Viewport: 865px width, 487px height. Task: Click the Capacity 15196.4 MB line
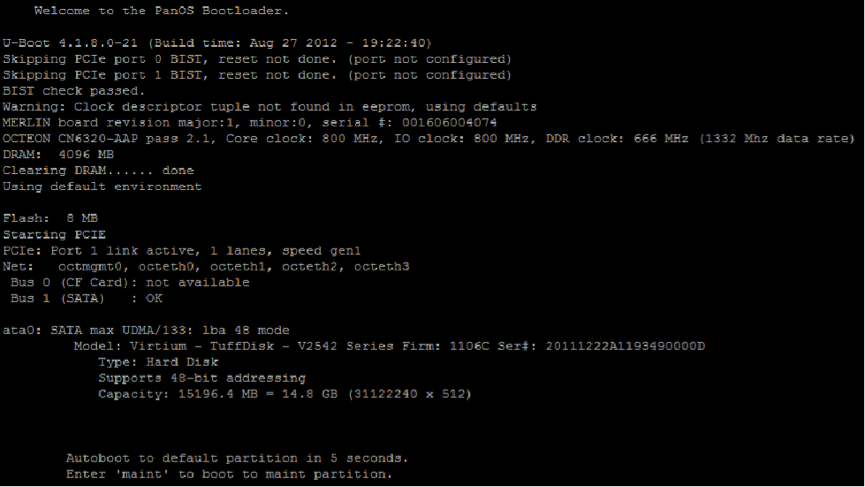[285, 394]
